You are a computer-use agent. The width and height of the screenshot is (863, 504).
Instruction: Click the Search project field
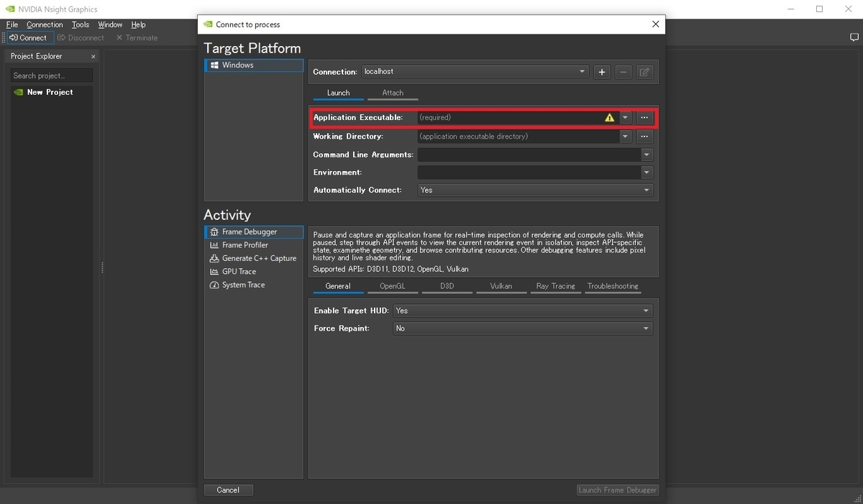51,75
